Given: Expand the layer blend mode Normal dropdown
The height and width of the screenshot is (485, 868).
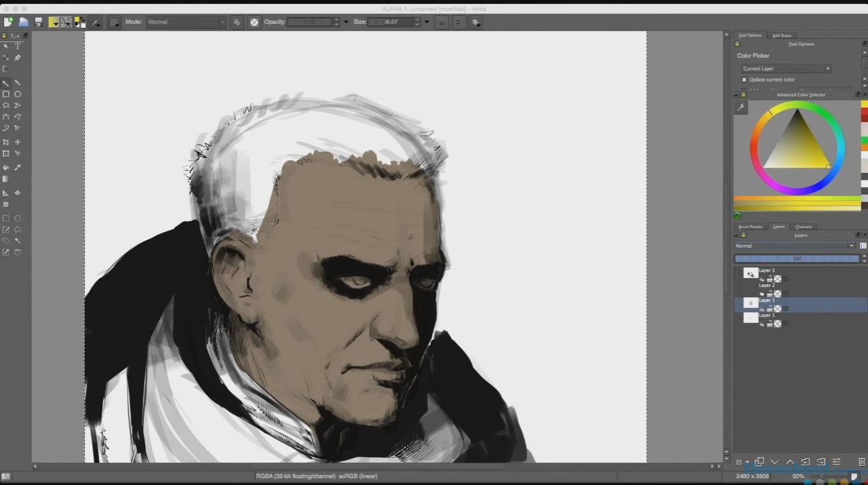Looking at the screenshot, I should click(x=794, y=246).
